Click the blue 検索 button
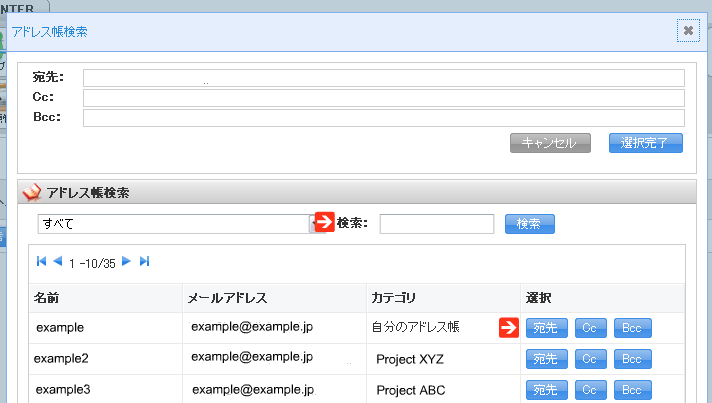The height and width of the screenshot is (403, 712). 529,224
